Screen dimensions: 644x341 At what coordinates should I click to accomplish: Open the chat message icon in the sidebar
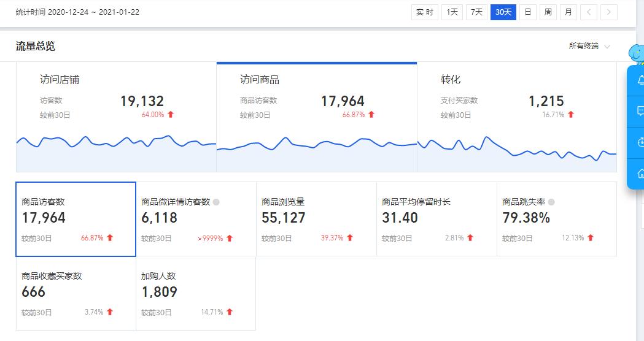point(640,111)
